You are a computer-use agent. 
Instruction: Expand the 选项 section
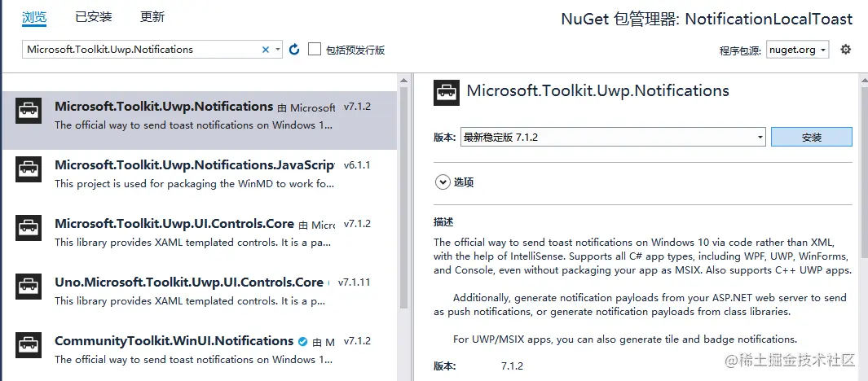[x=443, y=182]
